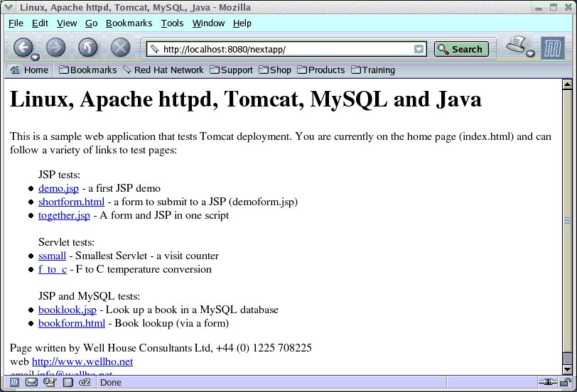This screenshot has height=392, width=577.
Task: Click the bookmark tag icon in the URL bar
Action: pyautogui.click(x=155, y=49)
